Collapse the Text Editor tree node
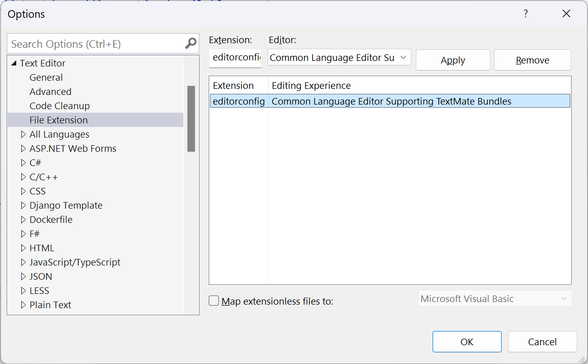588x364 pixels. [x=14, y=63]
